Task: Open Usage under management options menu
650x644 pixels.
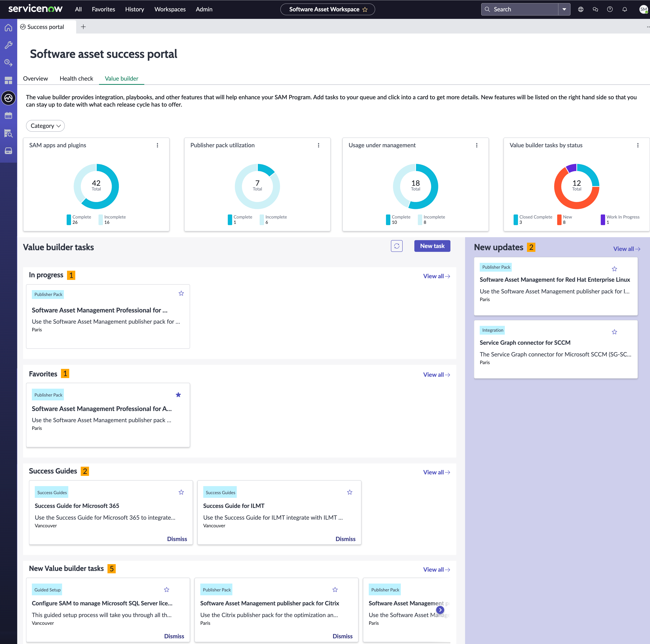Action: [x=477, y=145]
